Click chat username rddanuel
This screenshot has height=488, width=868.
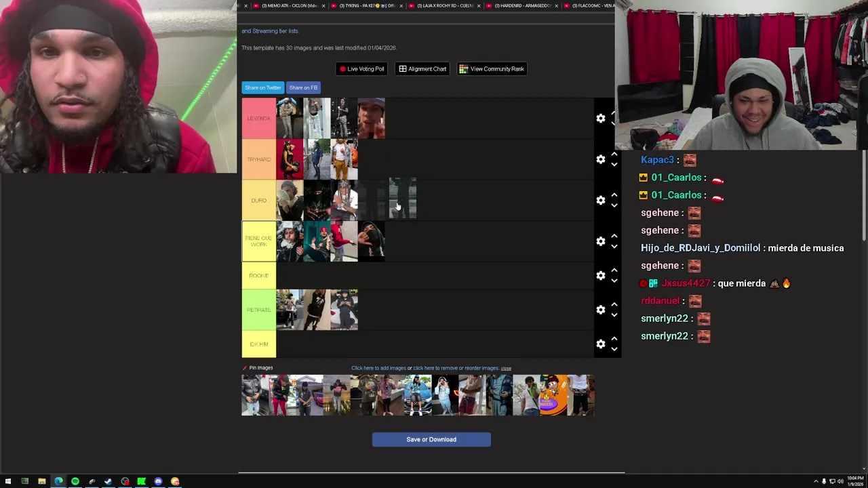660,301
